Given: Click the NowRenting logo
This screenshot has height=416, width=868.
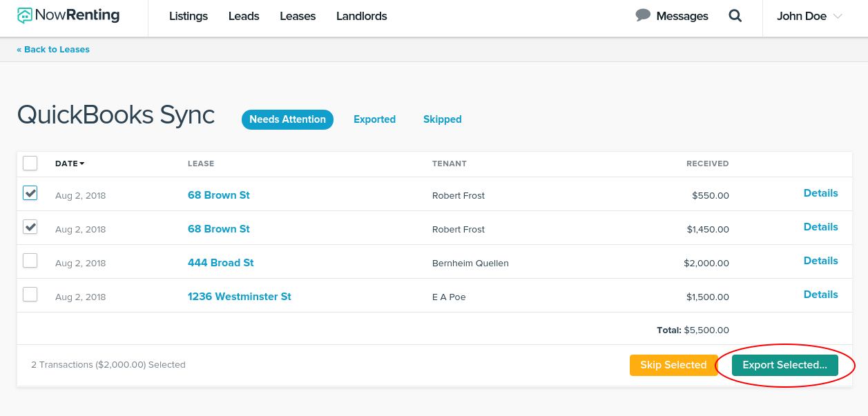Looking at the screenshot, I should (x=68, y=16).
